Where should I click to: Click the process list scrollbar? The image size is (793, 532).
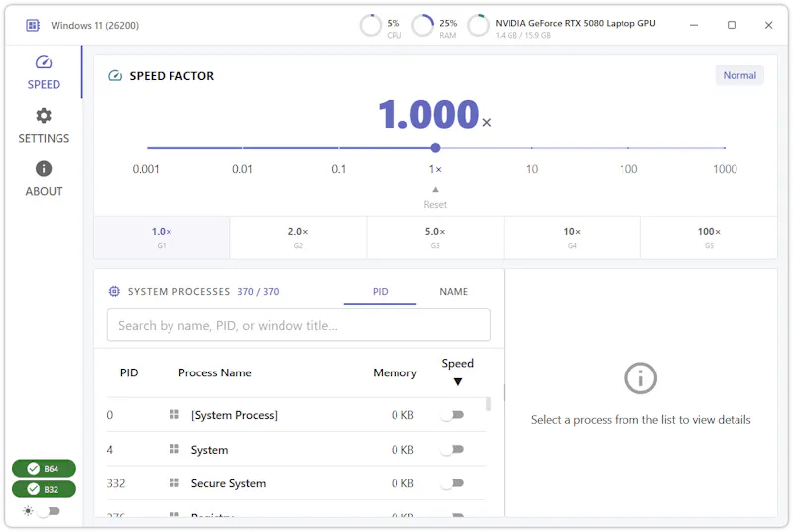point(488,404)
